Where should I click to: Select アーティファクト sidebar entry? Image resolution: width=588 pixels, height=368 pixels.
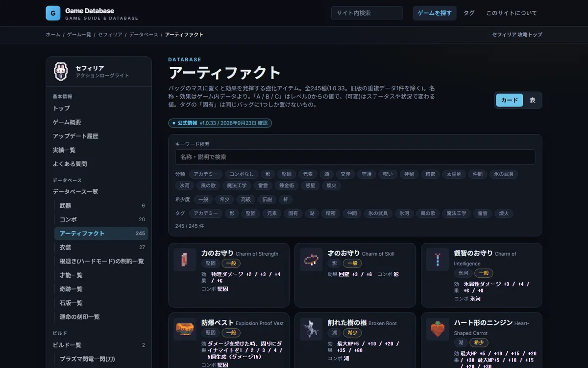[101, 234]
